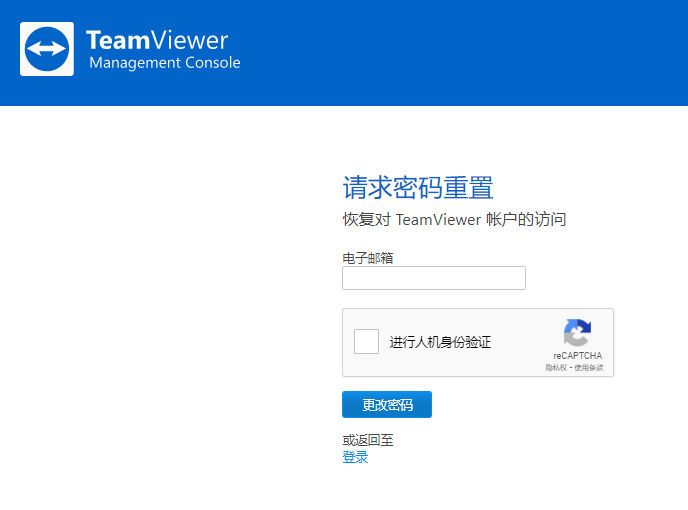Viewport: 688px width, 510px height.
Task: Open the reCAPTCHA 隐私权 privacy link
Action: pos(556,368)
